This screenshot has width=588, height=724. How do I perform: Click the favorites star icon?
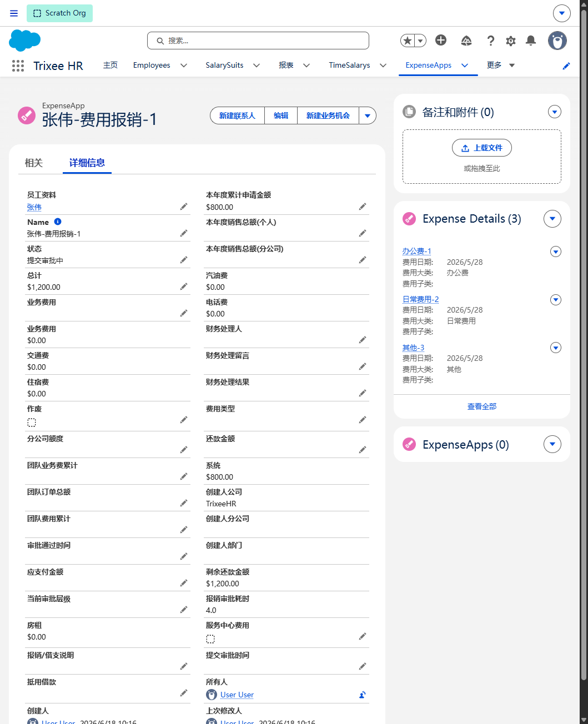tap(408, 41)
